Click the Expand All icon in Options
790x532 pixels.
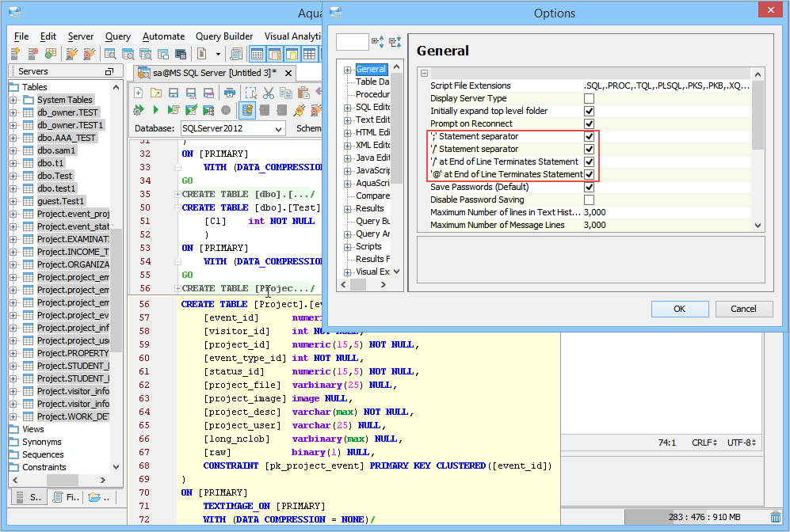click(377, 42)
